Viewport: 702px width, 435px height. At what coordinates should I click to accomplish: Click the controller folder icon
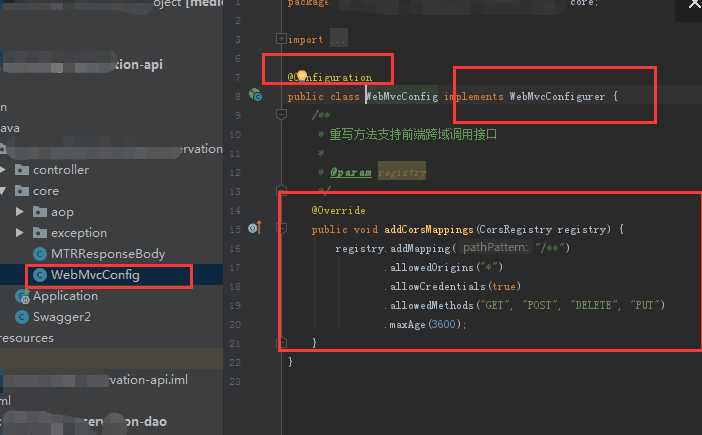(x=21, y=170)
